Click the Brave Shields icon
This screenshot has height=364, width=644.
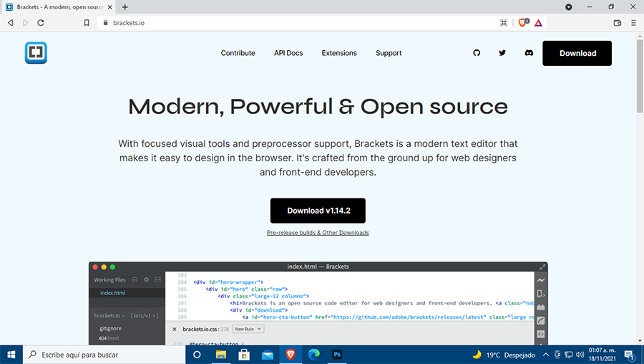tap(522, 23)
